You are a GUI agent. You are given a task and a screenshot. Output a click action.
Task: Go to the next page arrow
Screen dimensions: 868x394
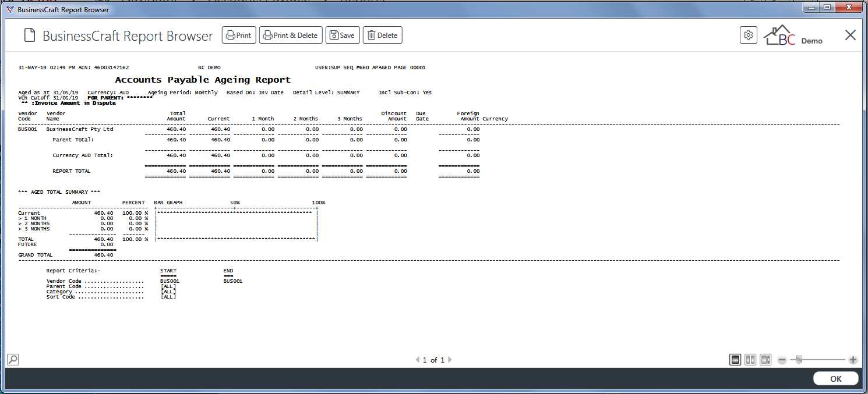pos(450,360)
